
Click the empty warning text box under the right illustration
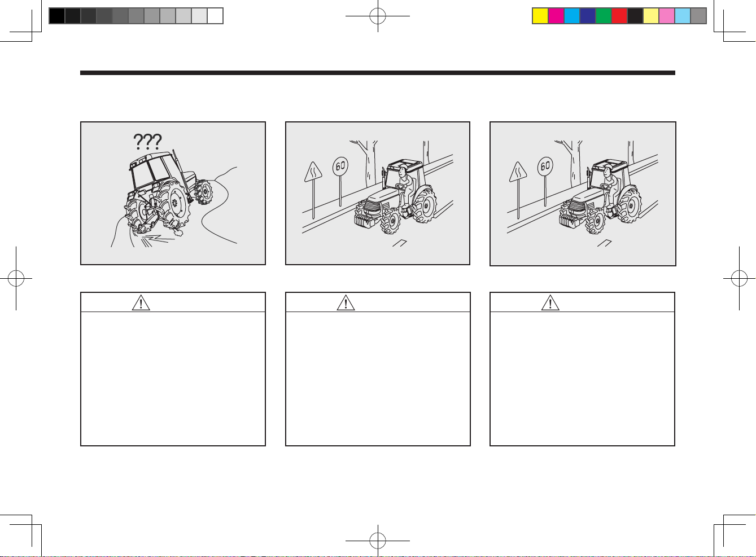click(x=583, y=379)
